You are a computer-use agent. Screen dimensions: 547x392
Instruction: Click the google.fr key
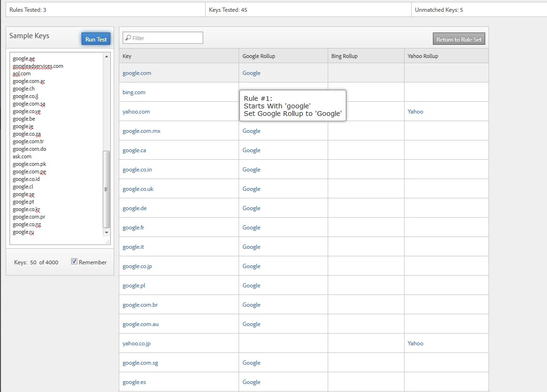[133, 228]
